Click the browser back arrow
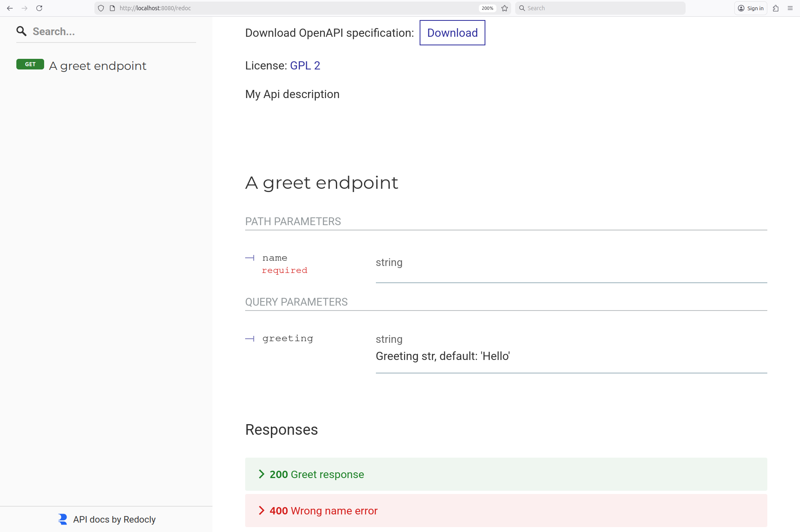Viewport: 800px width, 532px height. coord(10,8)
